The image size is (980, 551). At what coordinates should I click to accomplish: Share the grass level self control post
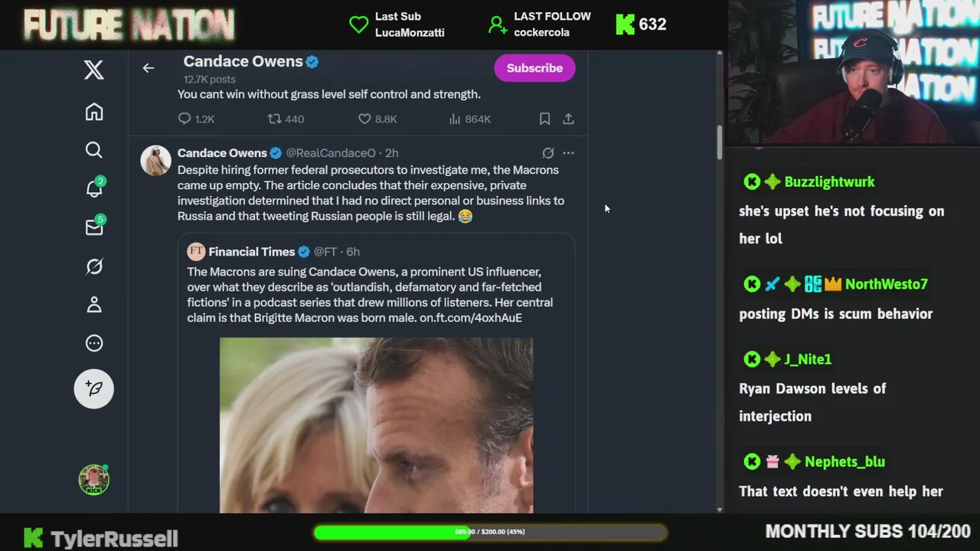(568, 119)
